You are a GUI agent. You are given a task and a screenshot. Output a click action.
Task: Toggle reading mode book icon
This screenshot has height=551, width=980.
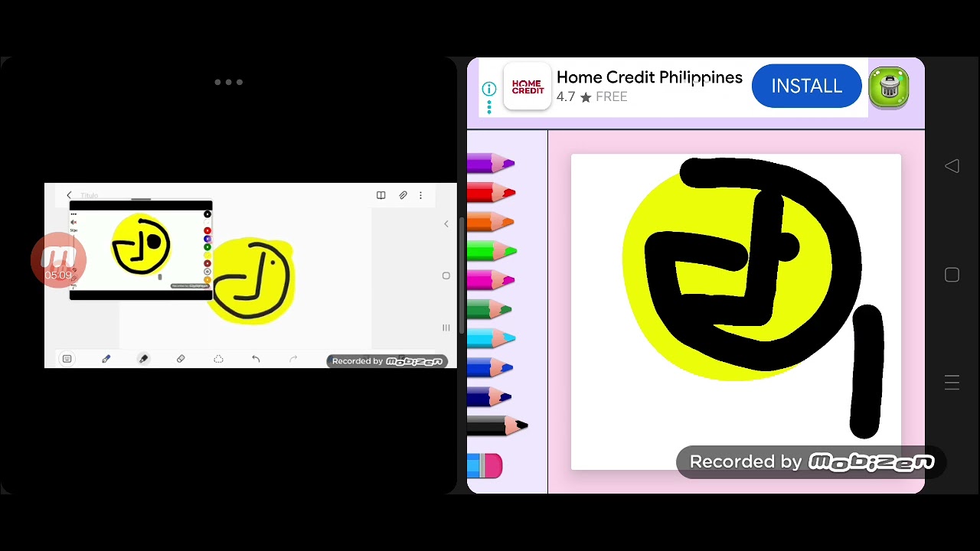pos(381,196)
